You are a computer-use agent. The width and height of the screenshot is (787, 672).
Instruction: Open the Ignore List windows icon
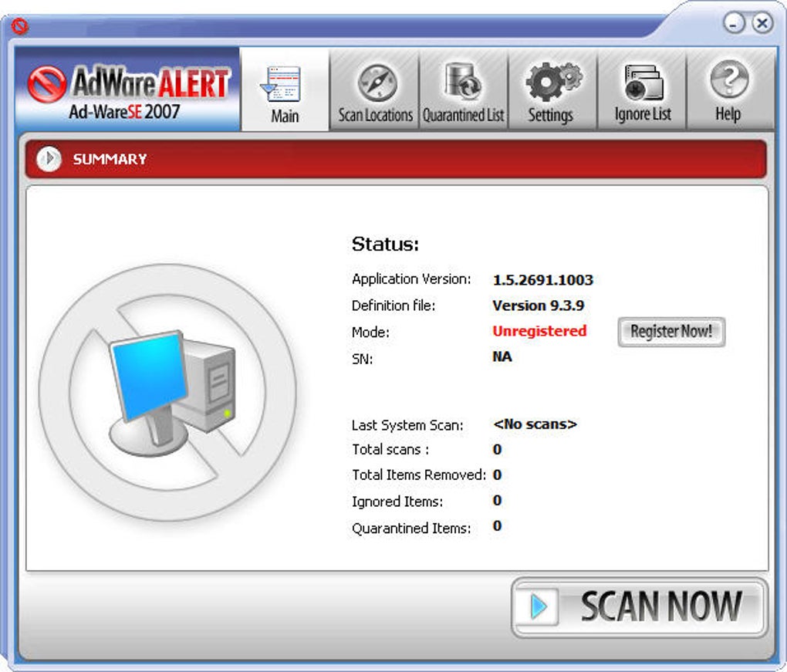pos(644,83)
